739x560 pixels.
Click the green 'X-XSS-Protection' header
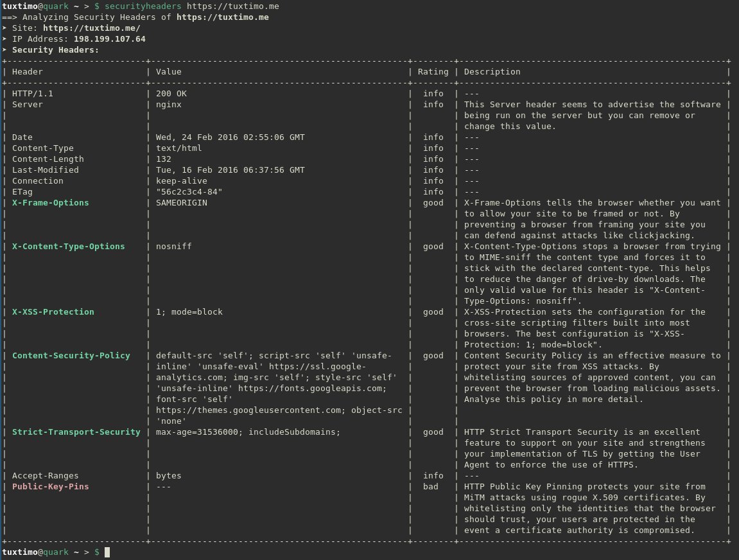tap(53, 311)
